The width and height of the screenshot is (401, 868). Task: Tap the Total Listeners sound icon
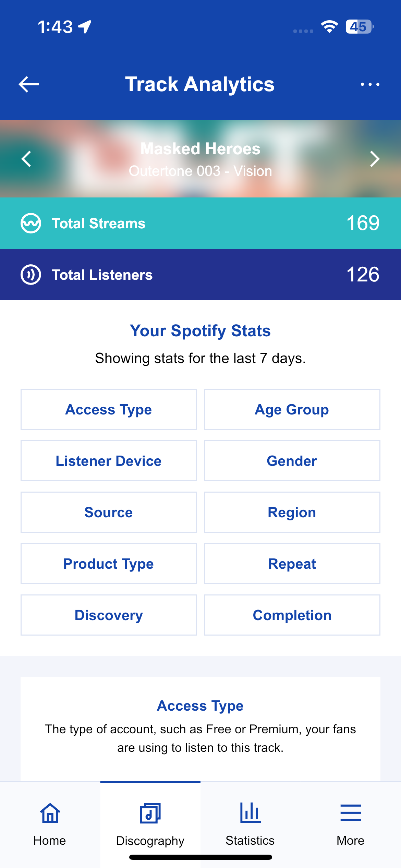31,275
